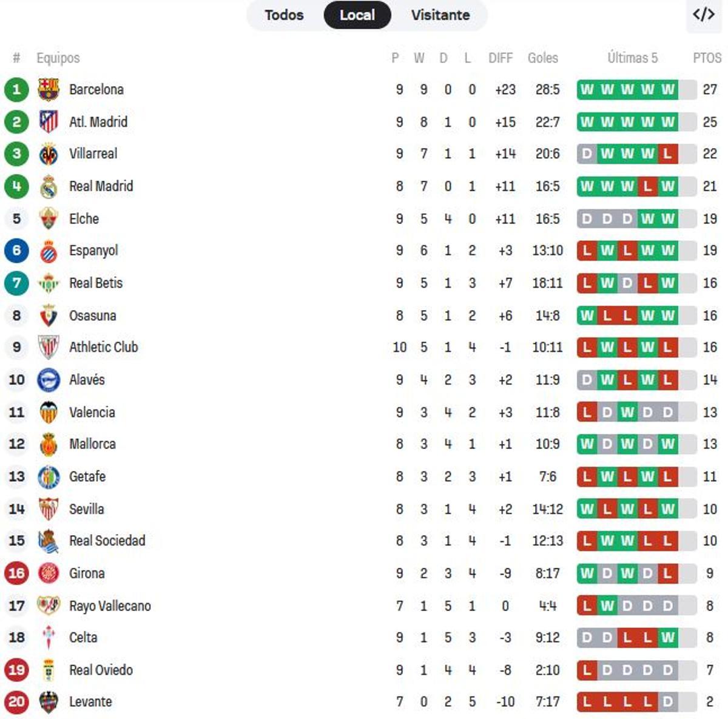This screenshot has height=719, width=728.
Task: Open Levante by clicking its crest
Action: click(x=49, y=701)
